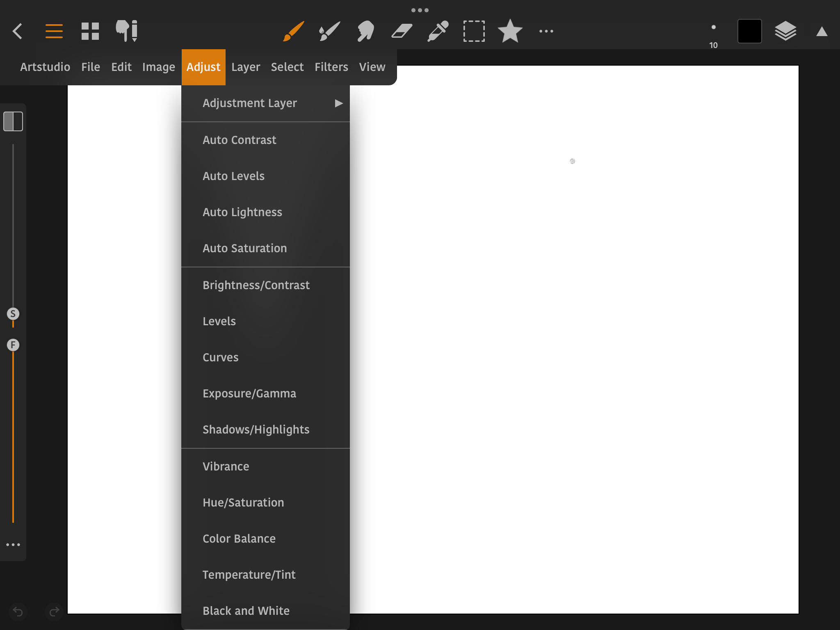This screenshot has height=630, width=840.
Task: Open the black foreground color swatch
Action: pos(749,31)
